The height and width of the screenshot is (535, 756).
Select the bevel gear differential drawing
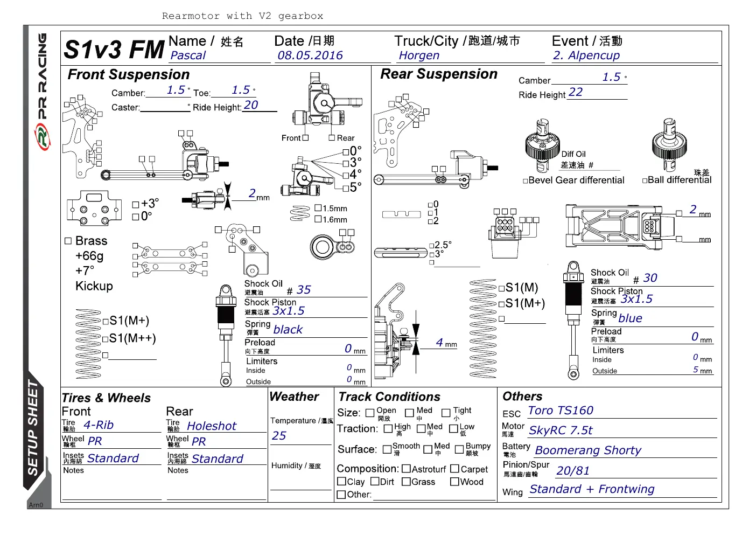coord(543,145)
